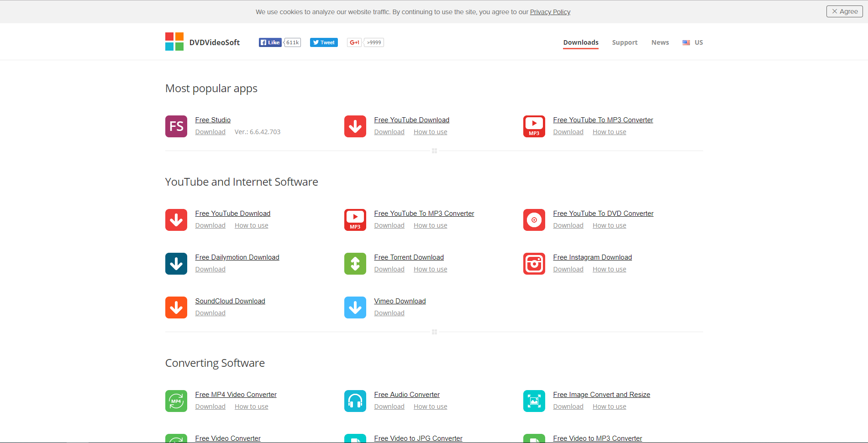Click the dark blue Dailymotion Download icon

(x=176, y=264)
